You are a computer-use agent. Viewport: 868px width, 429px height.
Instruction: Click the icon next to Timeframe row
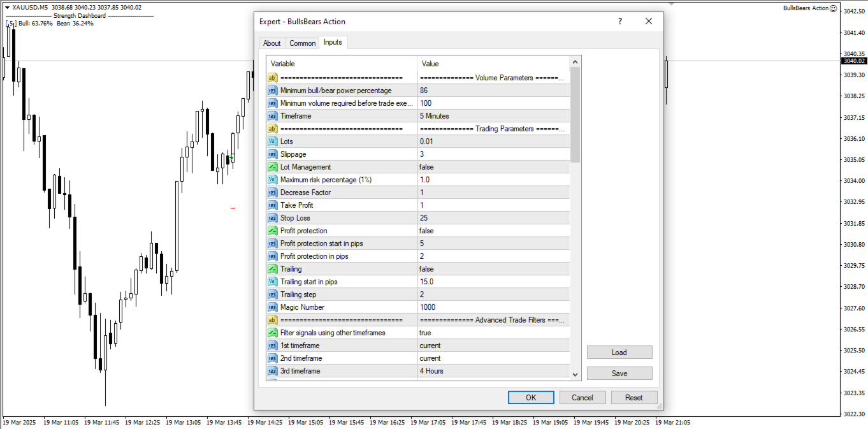(272, 116)
